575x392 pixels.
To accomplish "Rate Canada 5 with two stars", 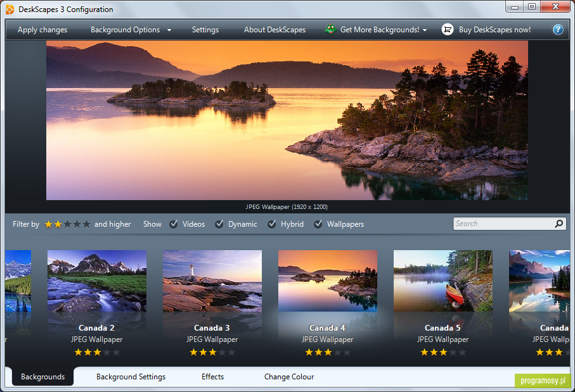I will [x=434, y=353].
